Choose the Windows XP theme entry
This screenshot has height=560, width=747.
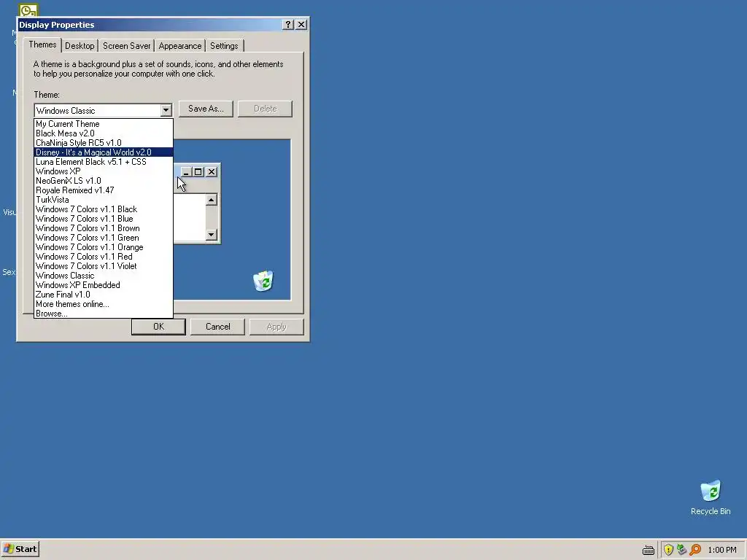(x=104, y=171)
